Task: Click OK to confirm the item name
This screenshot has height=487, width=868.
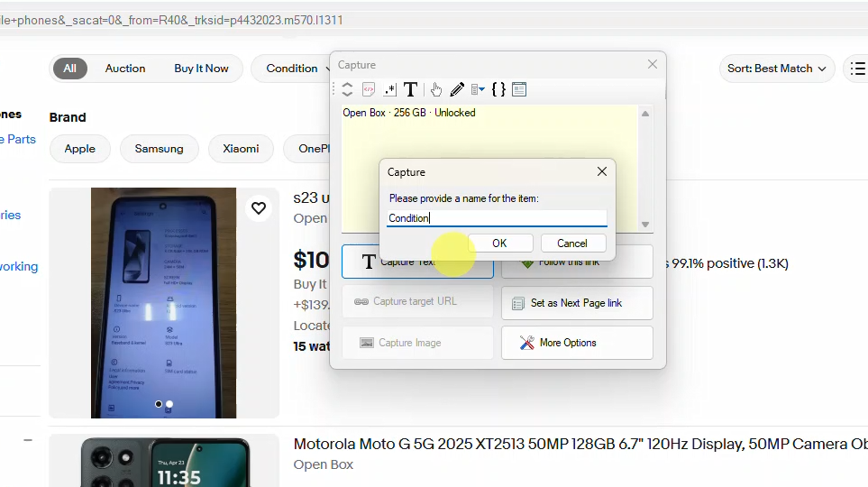Action: 500,243
